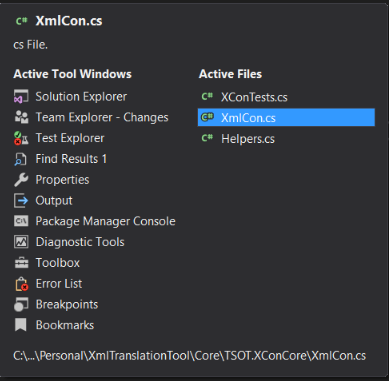Open the Toolbox window
The image size is (390, 382).
point(58,263)
